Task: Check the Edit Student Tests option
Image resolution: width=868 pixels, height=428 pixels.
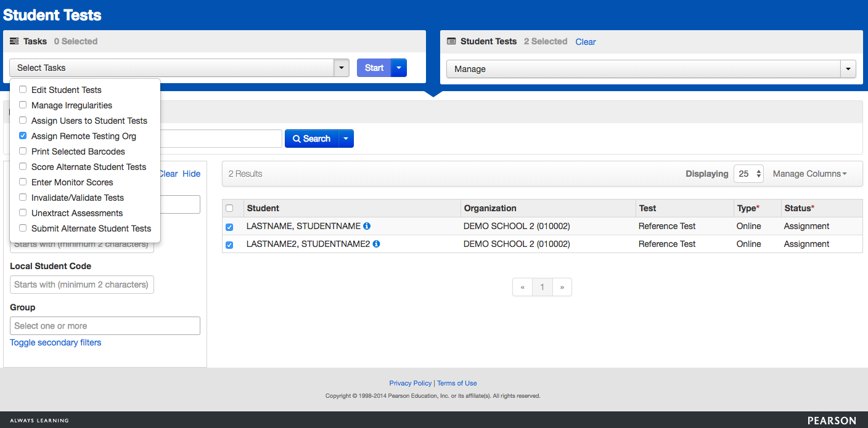Action: 23,90
